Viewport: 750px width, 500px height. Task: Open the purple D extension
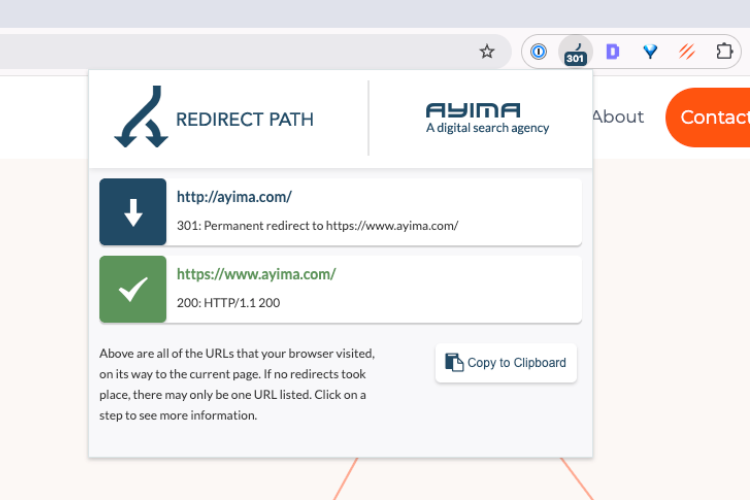[613, 52]
